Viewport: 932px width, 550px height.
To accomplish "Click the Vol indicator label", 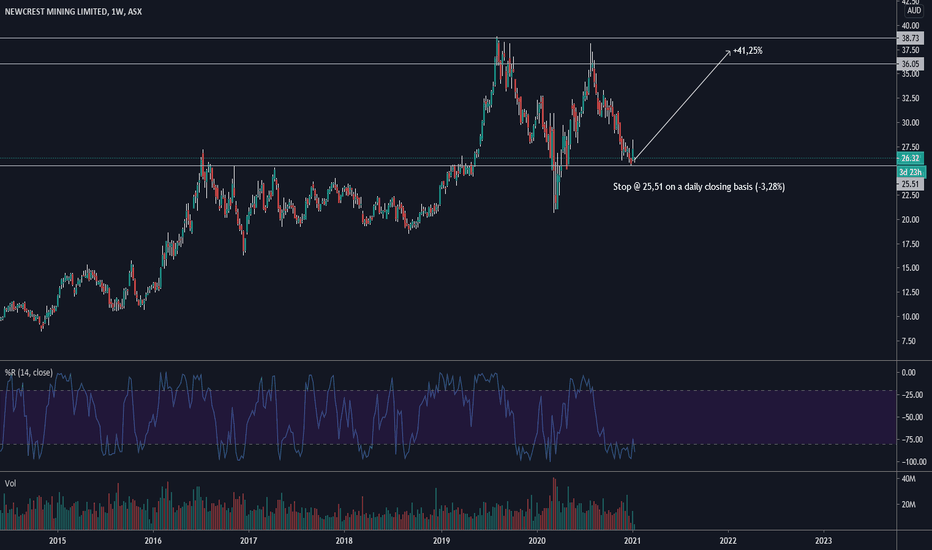I will pyautogui.click(x=11, y=483).
